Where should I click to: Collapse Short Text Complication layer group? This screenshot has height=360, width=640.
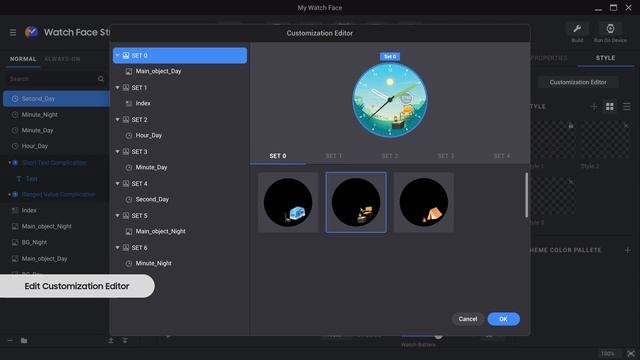click(x=9, y=163)
